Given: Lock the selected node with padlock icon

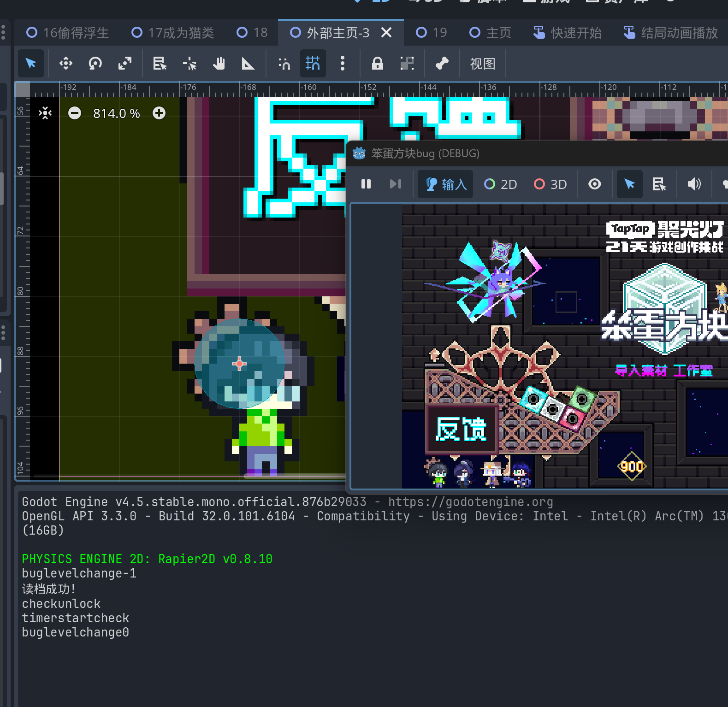Looking at the screenshot, I should pos(378,63).
